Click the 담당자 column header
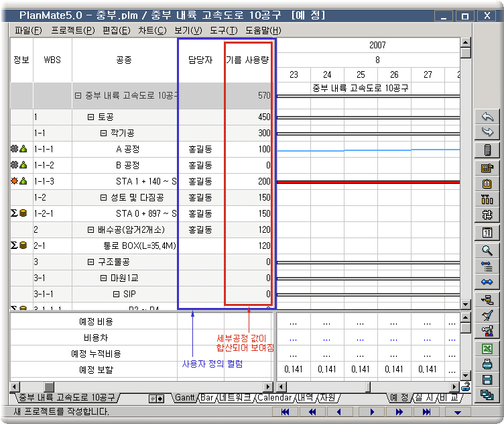504x424 pixels. coord(200,60)
